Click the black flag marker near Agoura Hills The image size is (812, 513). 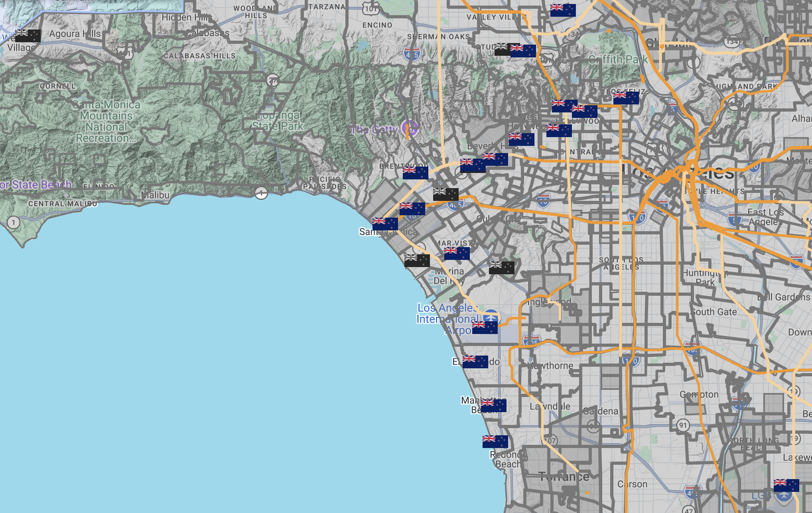pyautogui.click(x=28, y=36)
